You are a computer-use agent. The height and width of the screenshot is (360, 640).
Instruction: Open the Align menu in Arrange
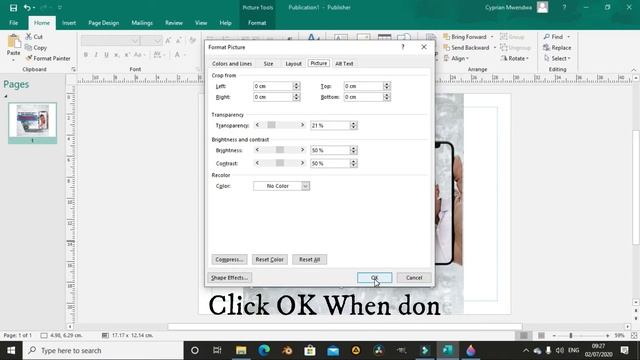(x=456, y=58)
